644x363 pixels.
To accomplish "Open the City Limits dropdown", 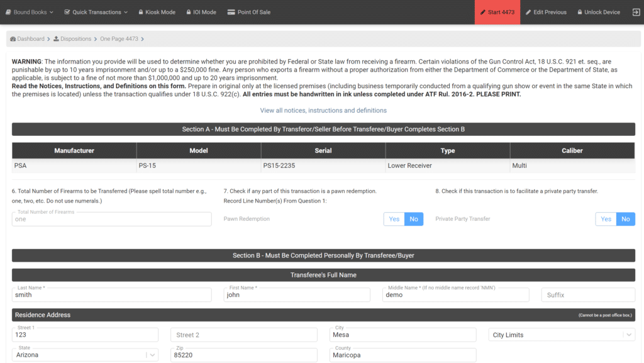I will coord(560,334).
